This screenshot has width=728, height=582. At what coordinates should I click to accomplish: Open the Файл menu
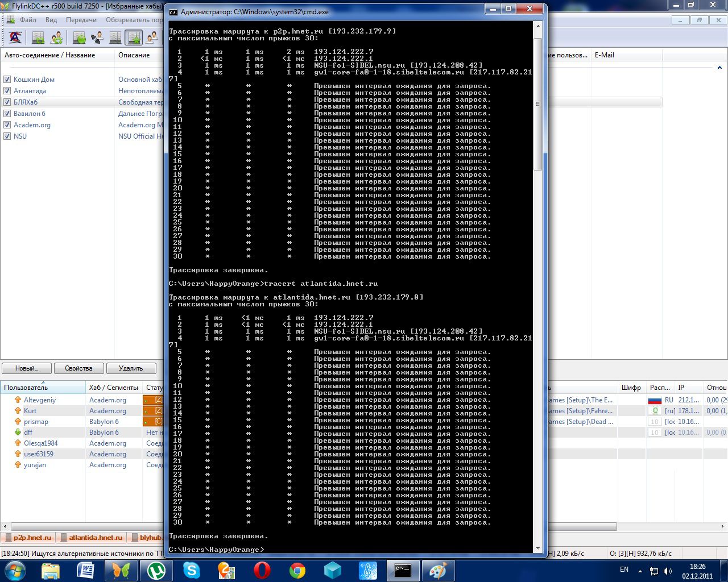(x=28, y=20)
